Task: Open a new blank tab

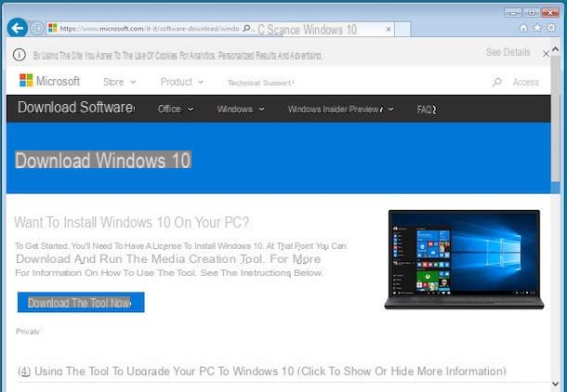Action: [402, 30]
